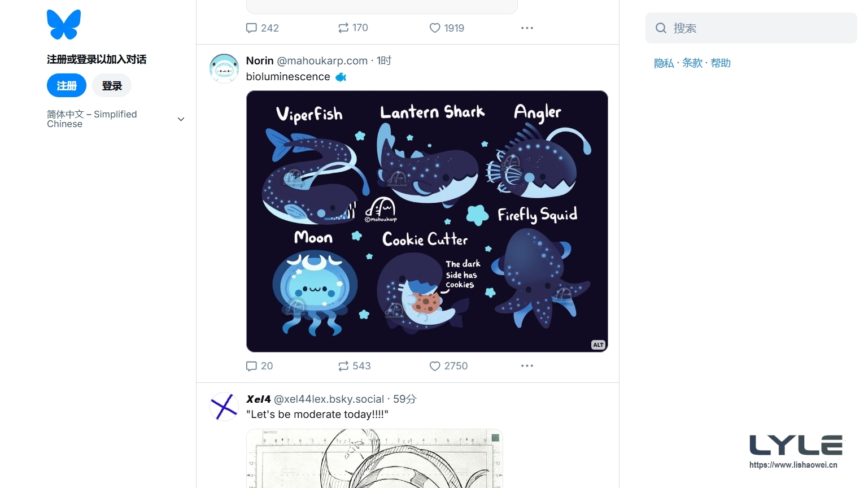Reply to the post with 242 replies
Viewport: 868px width, 488px height.
[x=252, y=28]
